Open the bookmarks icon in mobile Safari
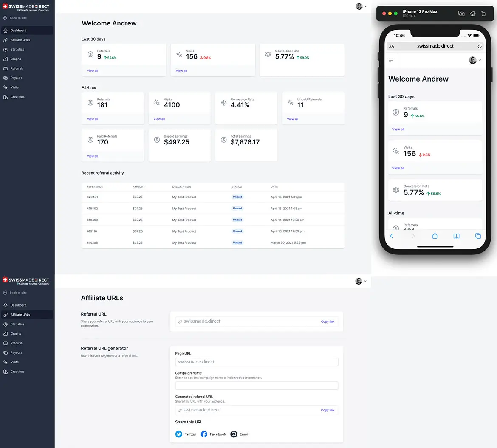The image size is (497, 448). click(456, 236)
